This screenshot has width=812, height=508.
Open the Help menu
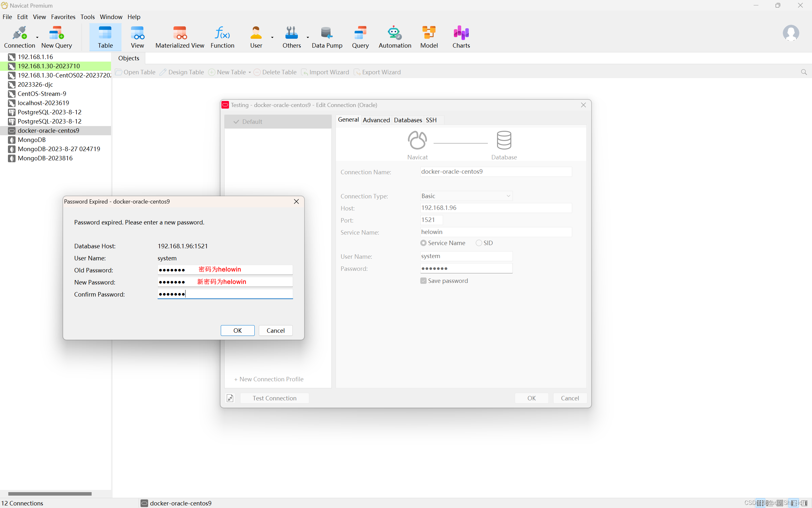point(134,17)
